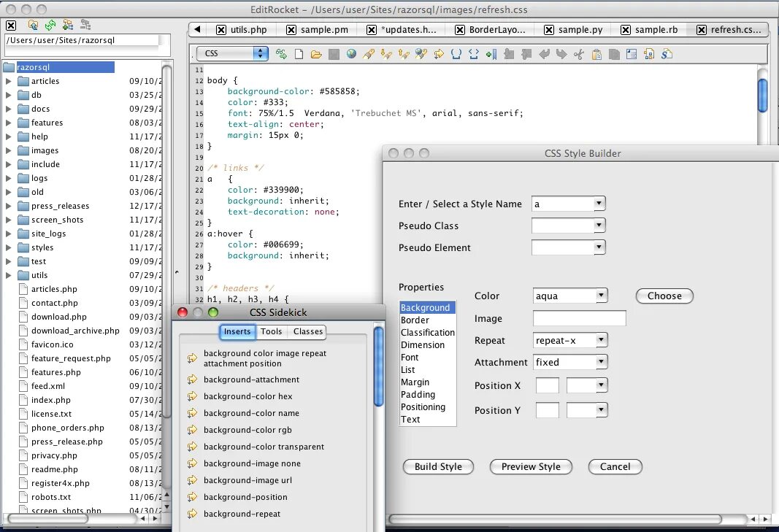This screenshot has height=532, width=779.
Task: Insert background-color hex from Sidekick list
Action: coord(248,396)
